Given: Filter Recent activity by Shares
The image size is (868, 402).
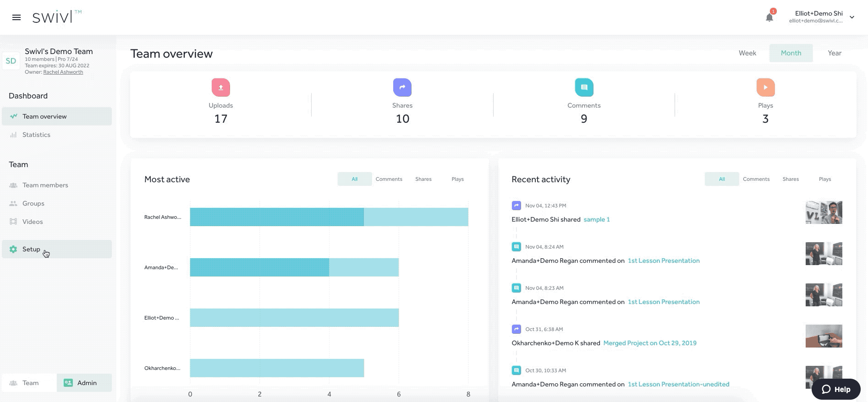Looking at the screenshot, I should pyautogui.click(x=790, y=179).
